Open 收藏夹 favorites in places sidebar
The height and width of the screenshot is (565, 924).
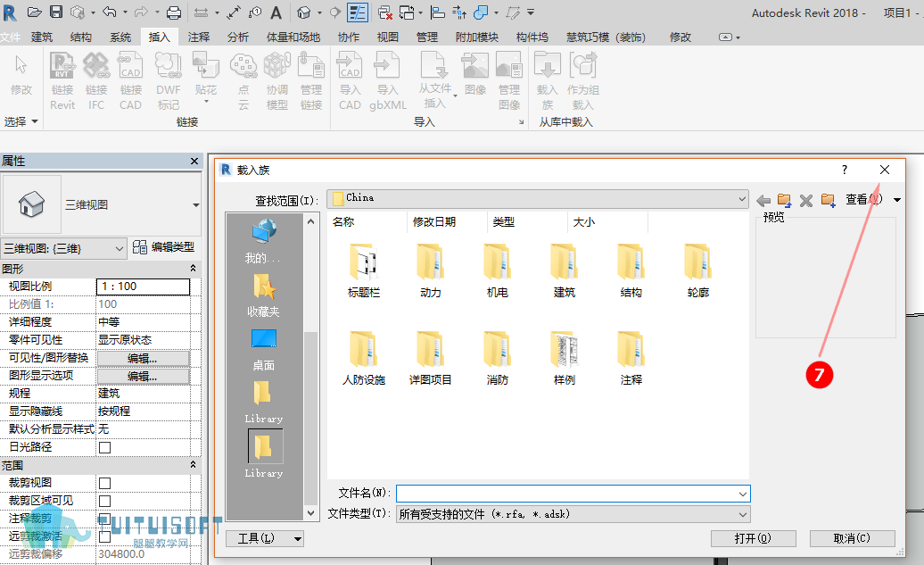pos(263,296)
